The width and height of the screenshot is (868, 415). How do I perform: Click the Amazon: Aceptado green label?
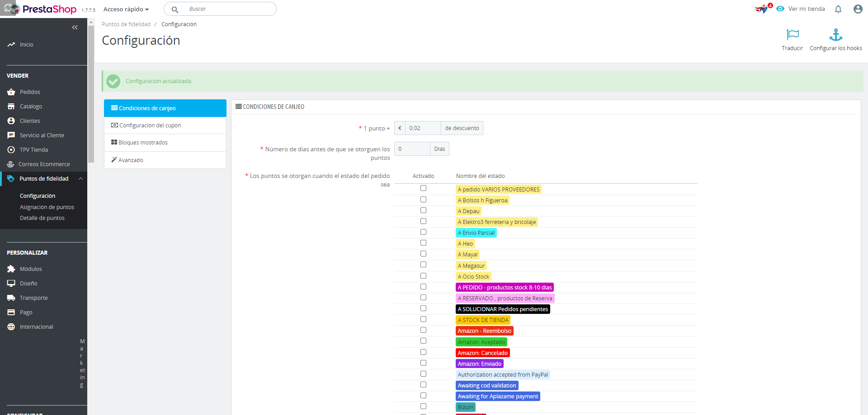click(x=481, y=342)
